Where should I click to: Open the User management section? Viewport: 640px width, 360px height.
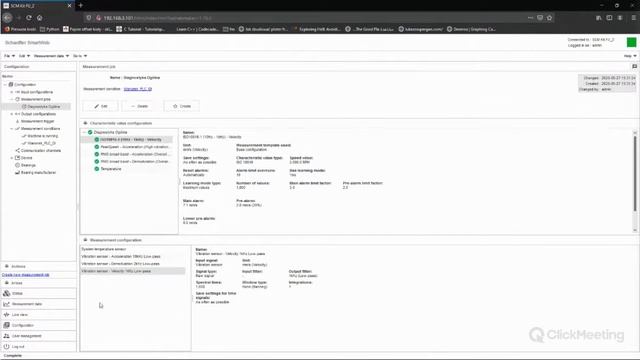38,336
